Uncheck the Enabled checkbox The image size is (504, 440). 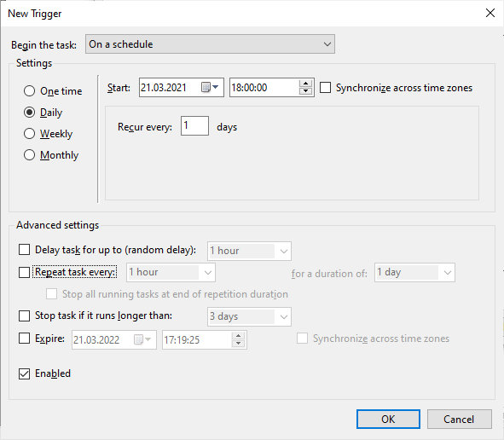point(25,373)
